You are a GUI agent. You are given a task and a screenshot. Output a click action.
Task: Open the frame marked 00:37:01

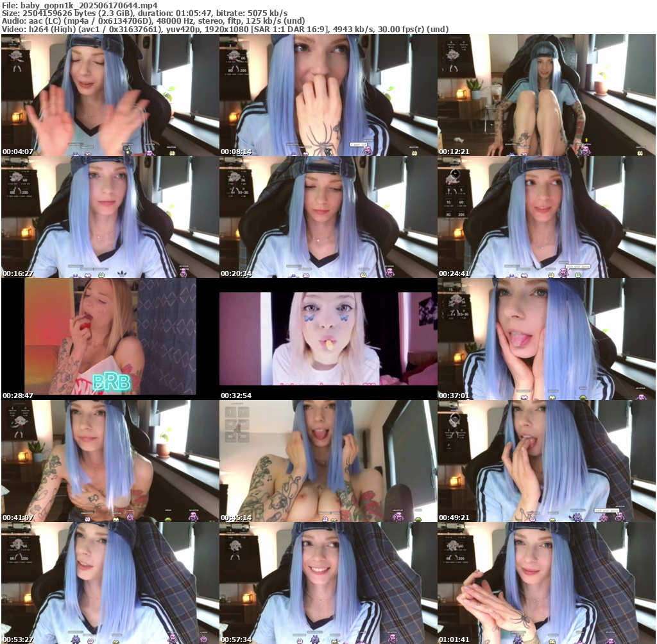(546, 339)
